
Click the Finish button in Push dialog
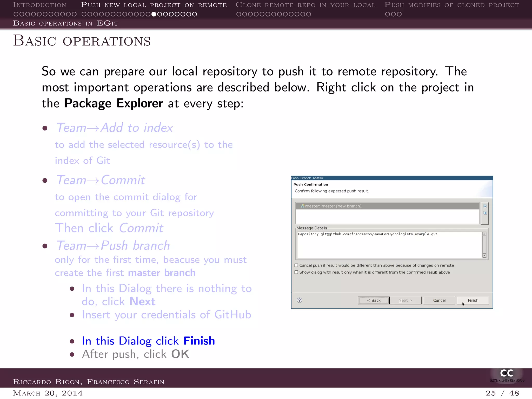coord(473,300)
